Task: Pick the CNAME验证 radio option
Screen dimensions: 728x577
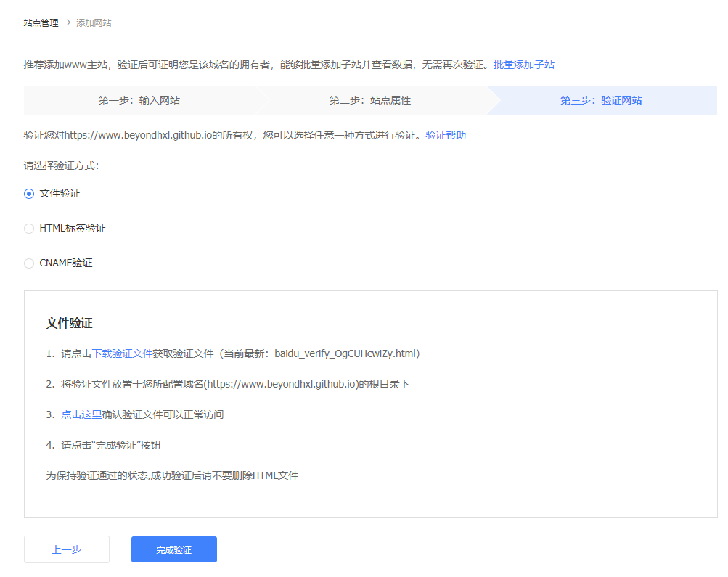Action: (x=29, y=263)
